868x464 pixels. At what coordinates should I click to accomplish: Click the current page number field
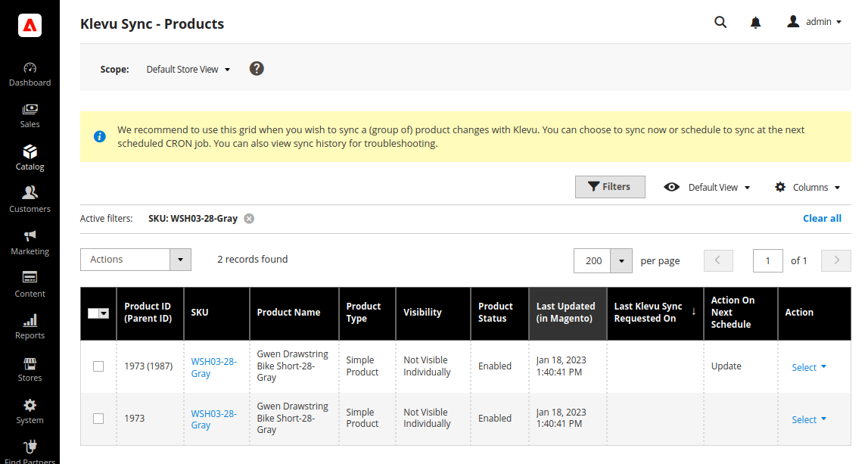[x=768, y=261]
